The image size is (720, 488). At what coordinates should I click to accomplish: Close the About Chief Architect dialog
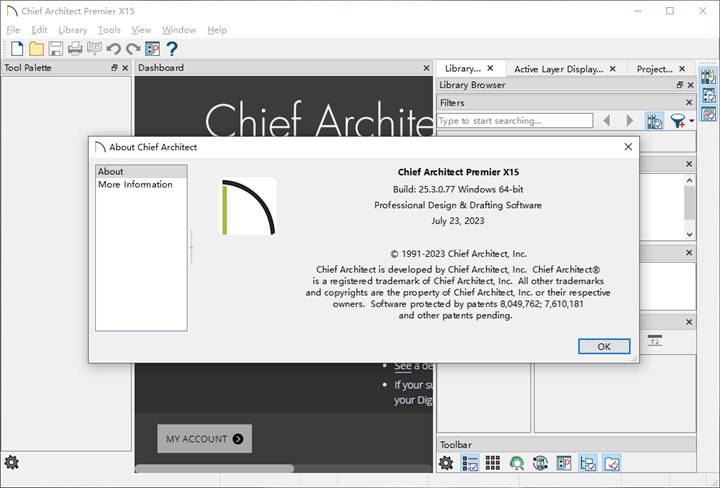[628, 147]
